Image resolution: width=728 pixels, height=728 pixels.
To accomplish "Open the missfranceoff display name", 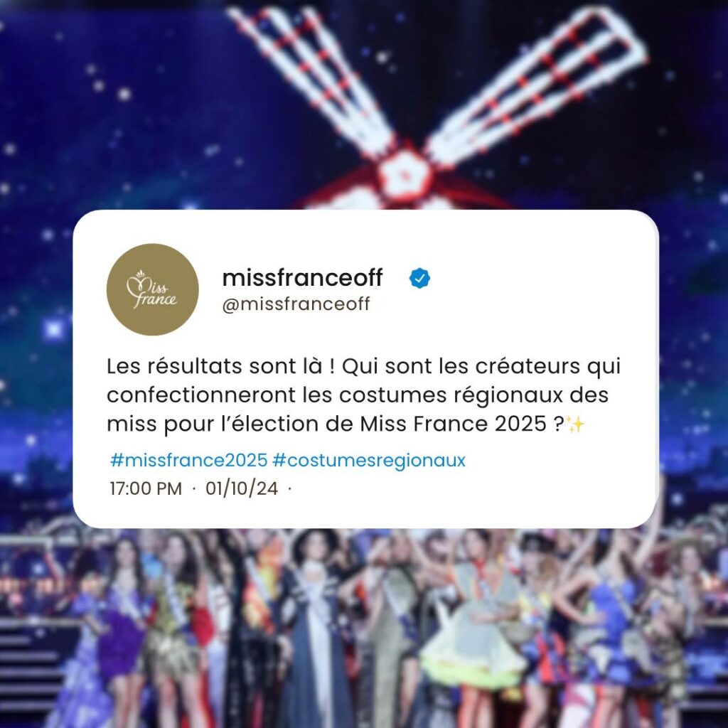I will click(x=302, y=278).
